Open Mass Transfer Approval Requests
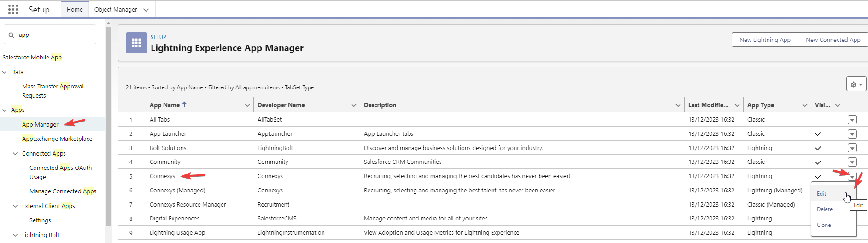Screen dimensions: 868x243 (x=53, y=91)
